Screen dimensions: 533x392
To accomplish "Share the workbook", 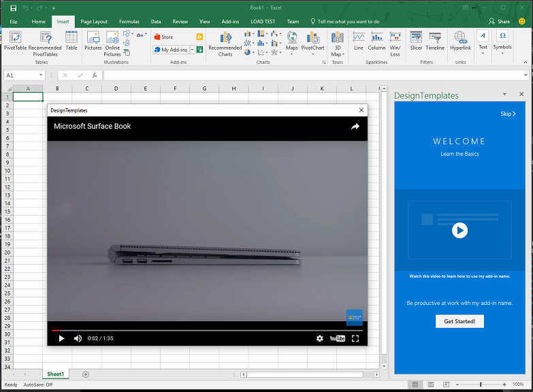I will coord(500,21).
